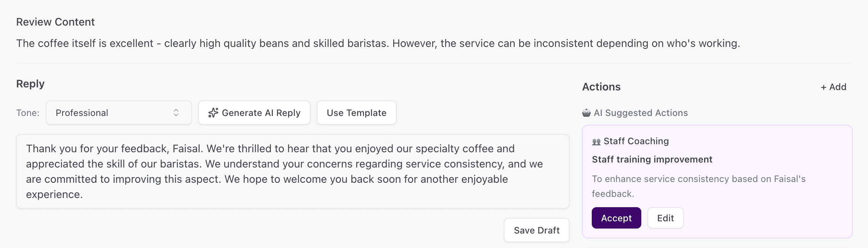Viewport: 868px width, 248px height.
Task: Click the Actions section heading
Action: tap(602, 87)
